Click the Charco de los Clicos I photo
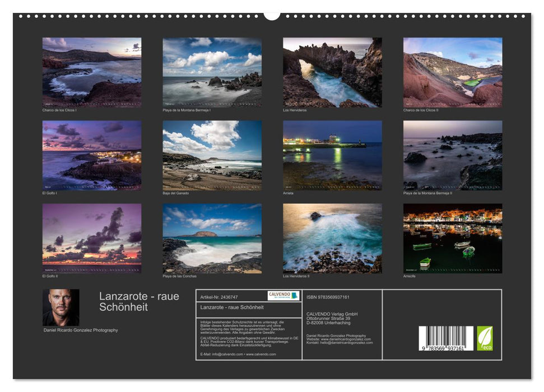Viewport: 544px width, 392px height. 92,72
